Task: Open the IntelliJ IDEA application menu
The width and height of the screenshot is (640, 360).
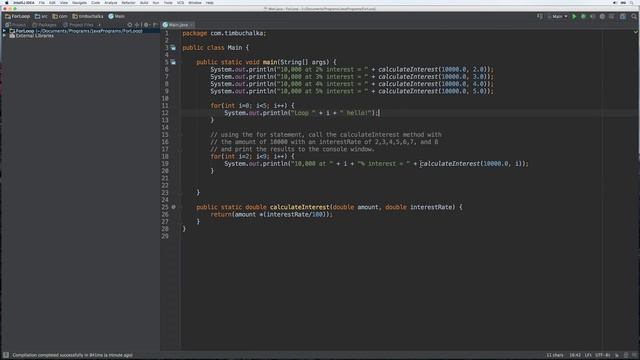Action: [24, 2]
